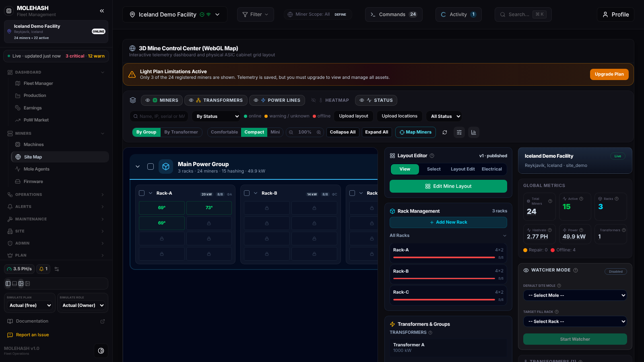644x362 pixels.
Task: Expand the OPERATIONS sidebar section
Action: tap(56, 195)
